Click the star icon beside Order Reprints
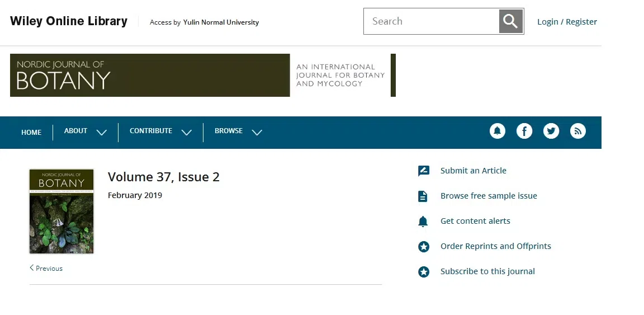The height and width of the screenshot is (315, 644). coord(424,247)
